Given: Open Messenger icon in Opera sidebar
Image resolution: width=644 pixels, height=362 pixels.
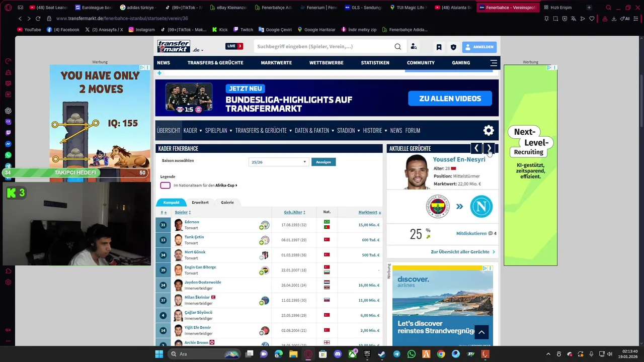Looking at the screenshot, I should pos(8,144).
